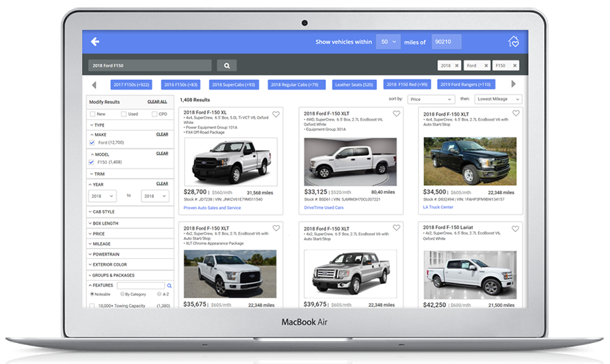This screenshot has height=364, width=610.
Task: Favorite the $34,500 F-150 XLT heart
Action: point(516,113)
